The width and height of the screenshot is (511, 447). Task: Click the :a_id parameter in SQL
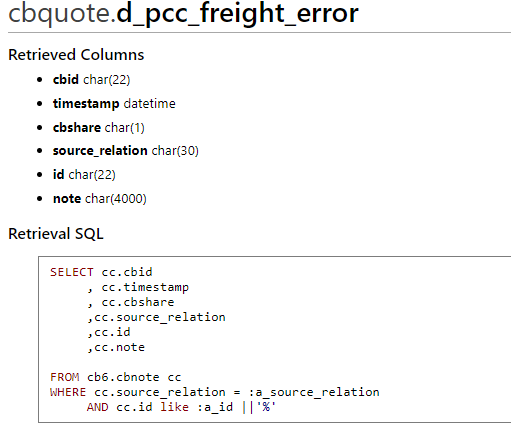coord(215,407)
